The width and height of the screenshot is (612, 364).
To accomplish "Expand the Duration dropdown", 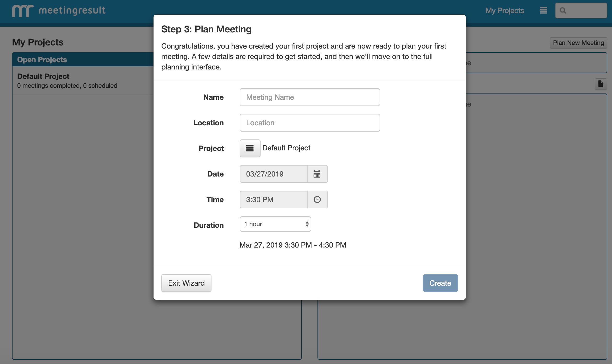I will click(275, 224).
